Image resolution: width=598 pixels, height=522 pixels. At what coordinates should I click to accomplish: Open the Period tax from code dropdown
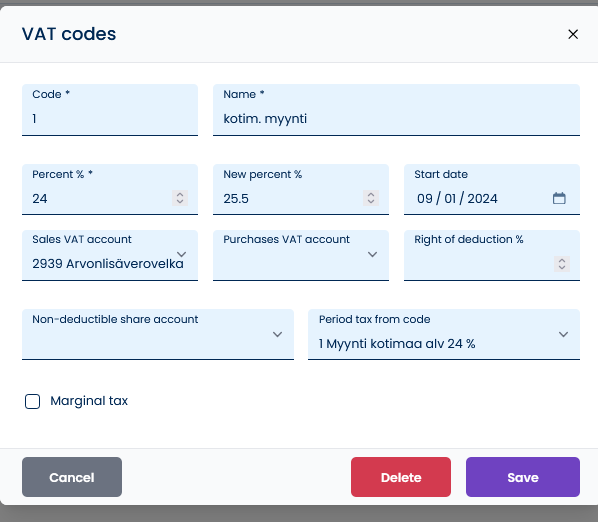coord(444,334)
